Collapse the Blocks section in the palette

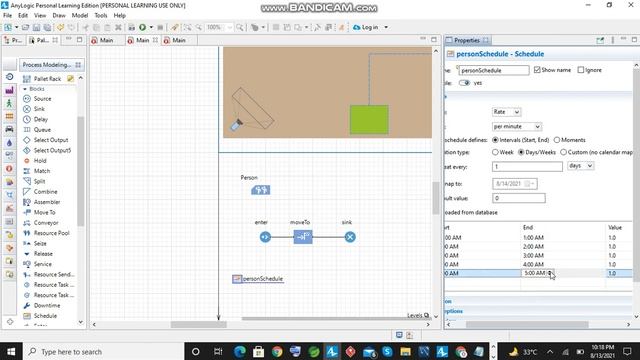coord(25,89)
